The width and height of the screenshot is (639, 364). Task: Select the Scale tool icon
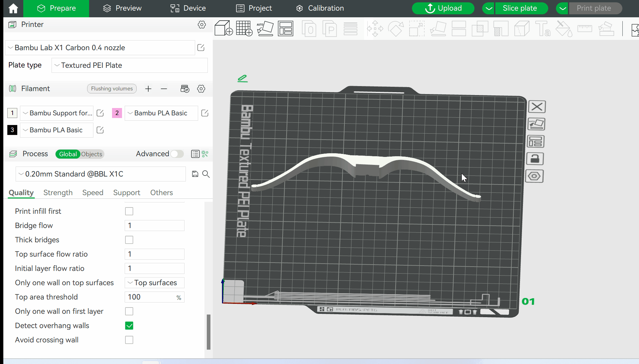pos(417,29)
